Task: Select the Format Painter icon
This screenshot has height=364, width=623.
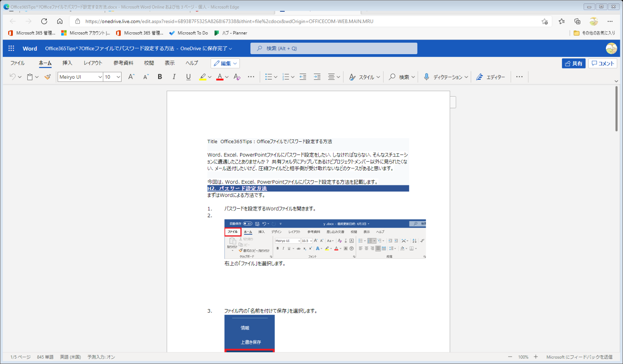Action: [48, 77]
